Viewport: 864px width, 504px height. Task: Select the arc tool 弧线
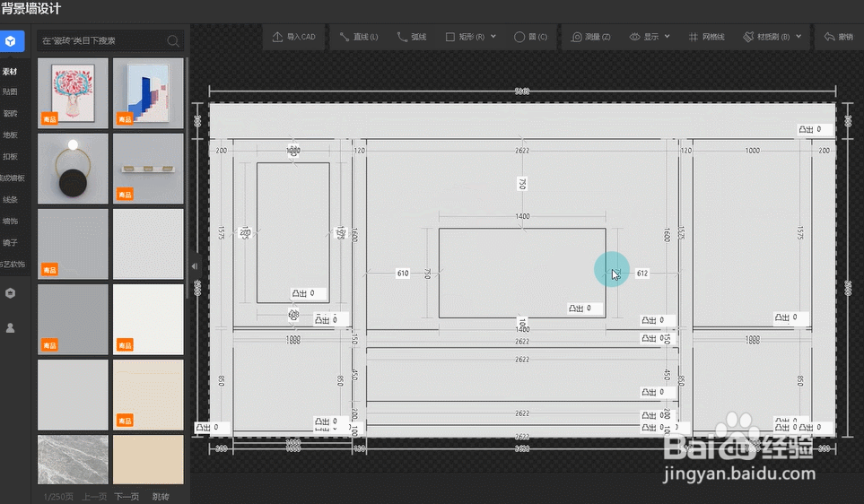[x=411, y=37]
